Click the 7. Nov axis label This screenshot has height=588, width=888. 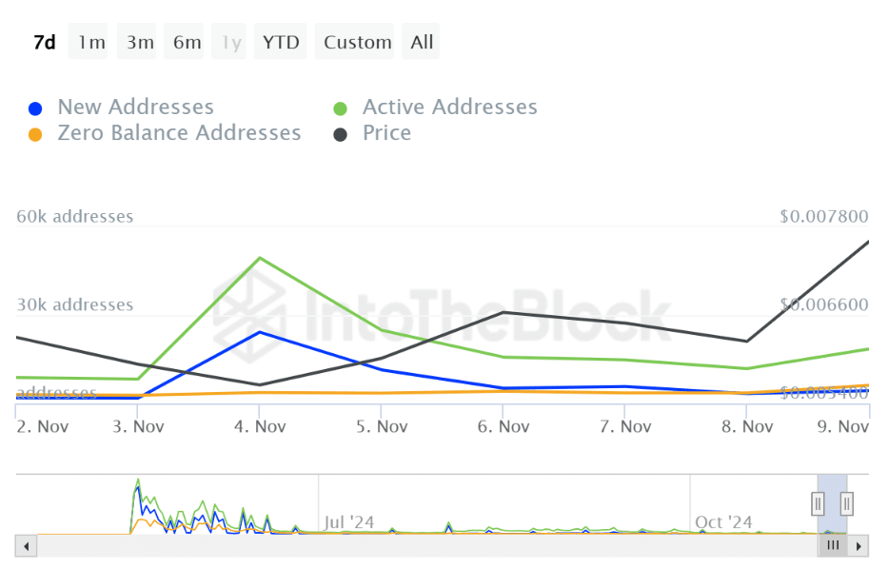pos(625,426)
